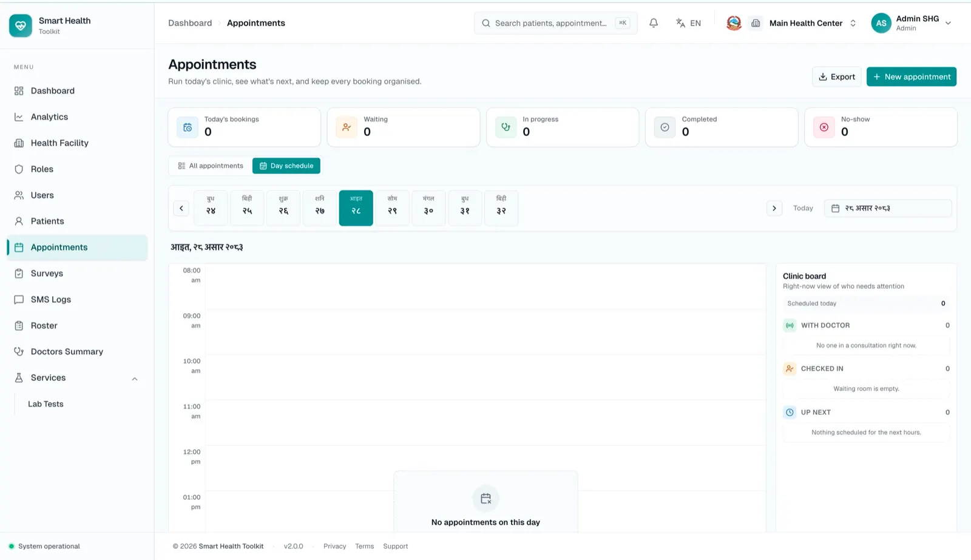Viewport: 971px width, 560px height.
Task: Select Appointments in the sidebar
Action: coord(77,248)
